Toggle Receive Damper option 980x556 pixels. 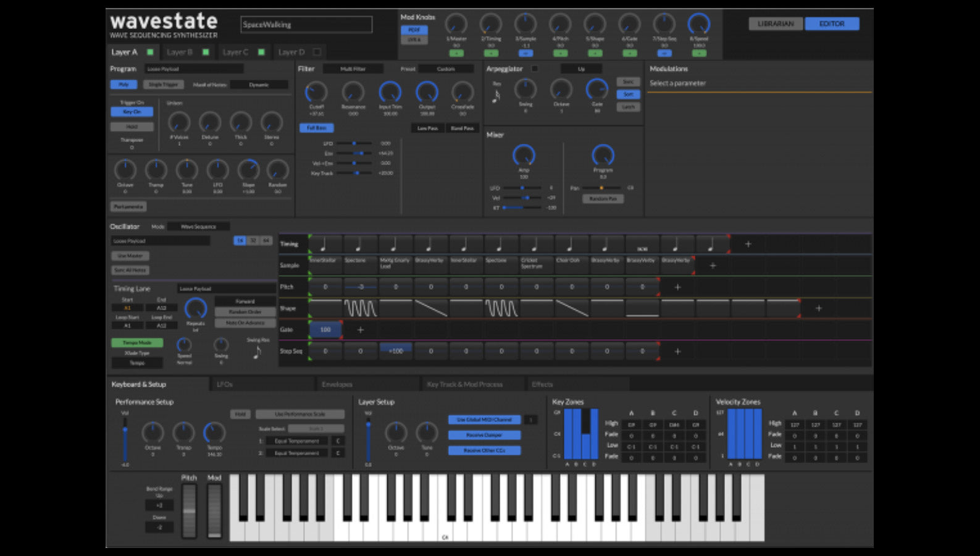(484, 435)
